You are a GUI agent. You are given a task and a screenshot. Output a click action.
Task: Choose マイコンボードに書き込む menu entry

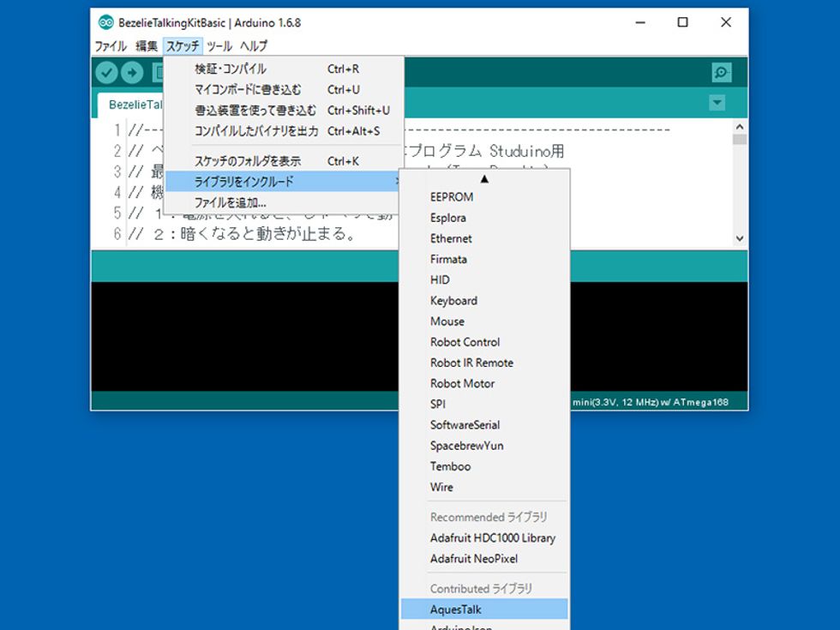click(x=248, y=89)
